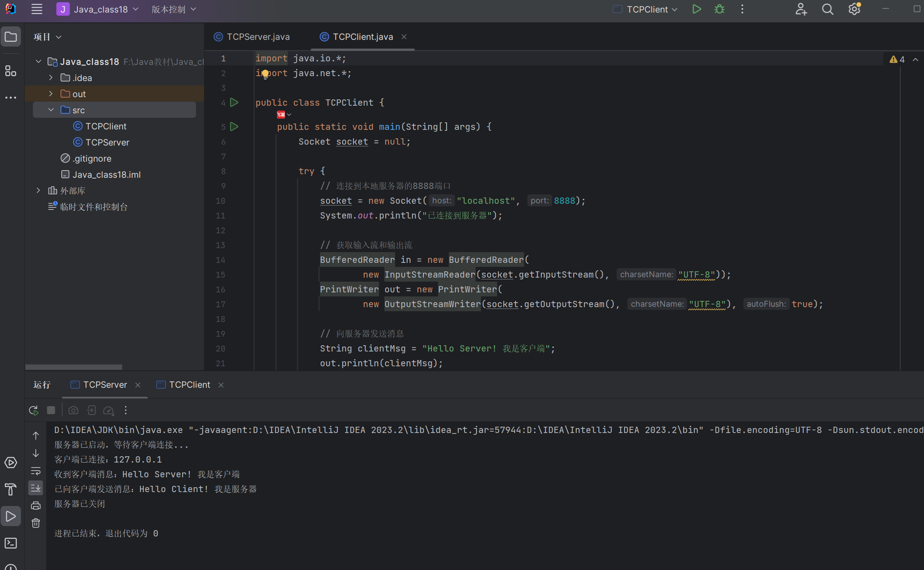
Task: Expand the out folder in project tree
Action: click(51, 94)
